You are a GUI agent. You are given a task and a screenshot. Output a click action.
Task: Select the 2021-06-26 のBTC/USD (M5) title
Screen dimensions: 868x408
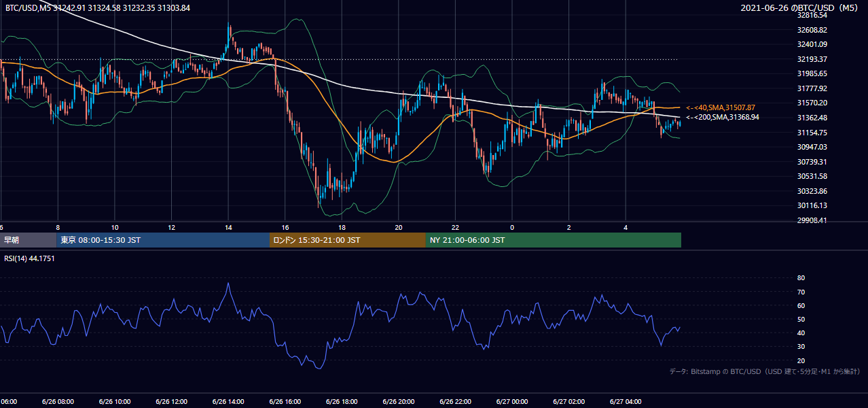click(x=801, y=7)
